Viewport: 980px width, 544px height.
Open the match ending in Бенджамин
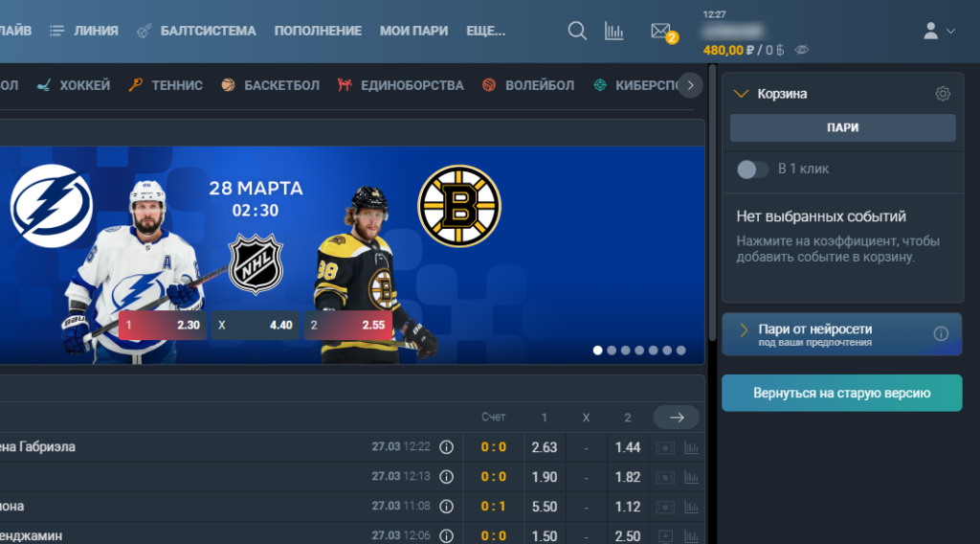tap(32, 536)
